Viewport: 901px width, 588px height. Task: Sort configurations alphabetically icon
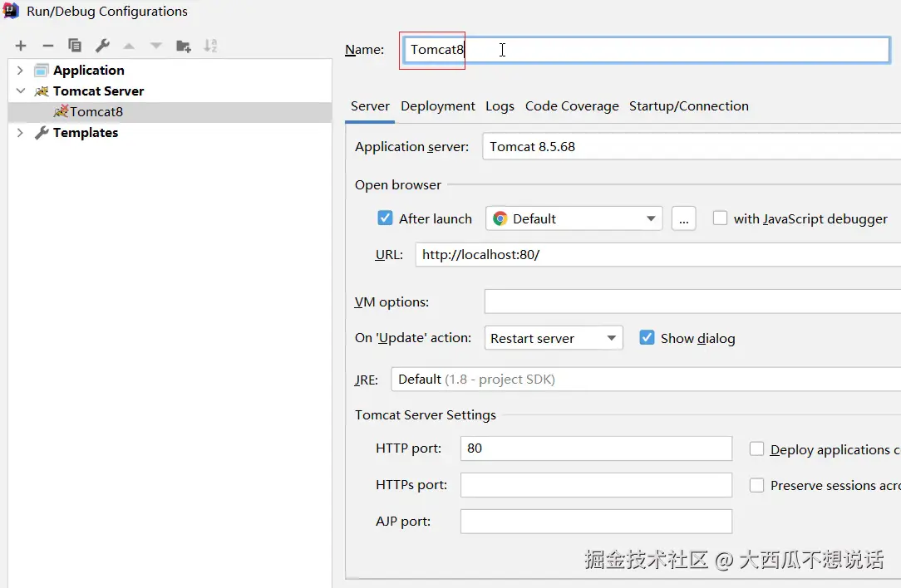[210, 46]
